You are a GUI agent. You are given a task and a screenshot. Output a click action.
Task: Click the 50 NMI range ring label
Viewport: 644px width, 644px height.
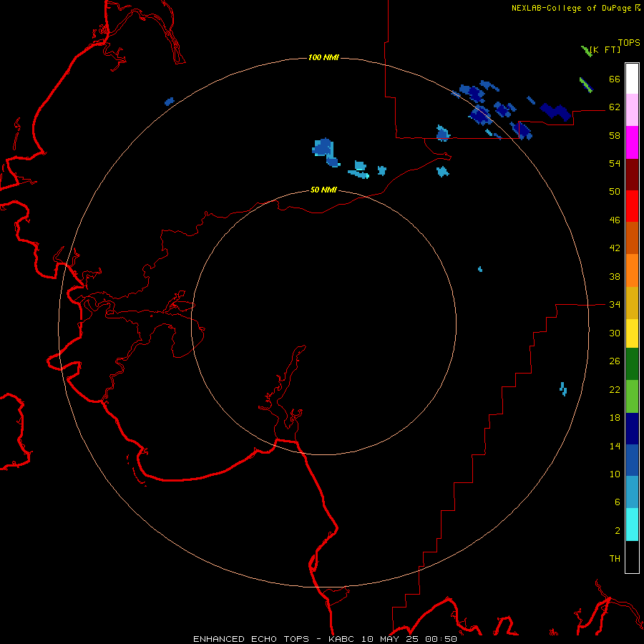[x=323, y=190]
